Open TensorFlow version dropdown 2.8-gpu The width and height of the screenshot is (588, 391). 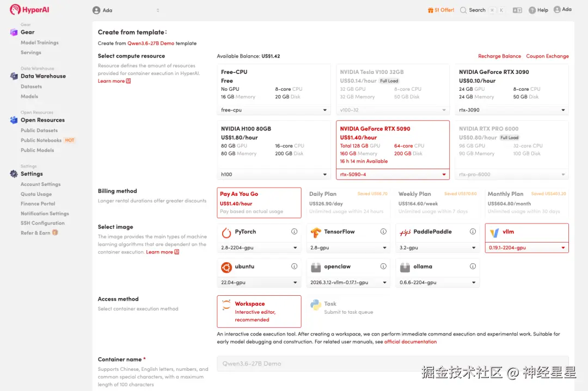(348, 247)
